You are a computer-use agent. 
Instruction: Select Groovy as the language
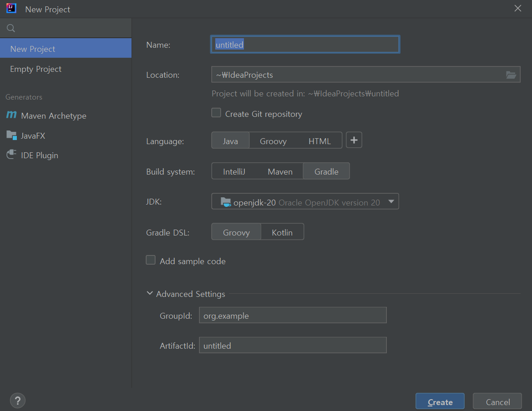coord(273,140)
